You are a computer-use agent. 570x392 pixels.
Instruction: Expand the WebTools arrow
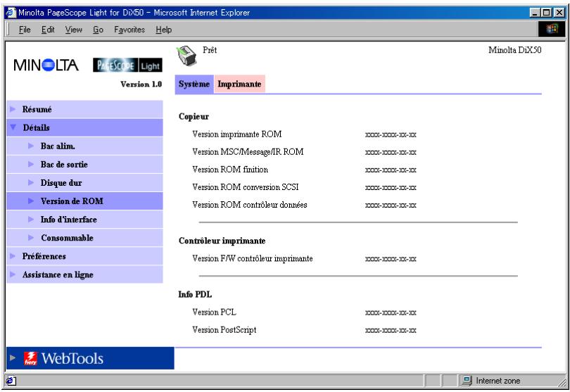[13, 358]
